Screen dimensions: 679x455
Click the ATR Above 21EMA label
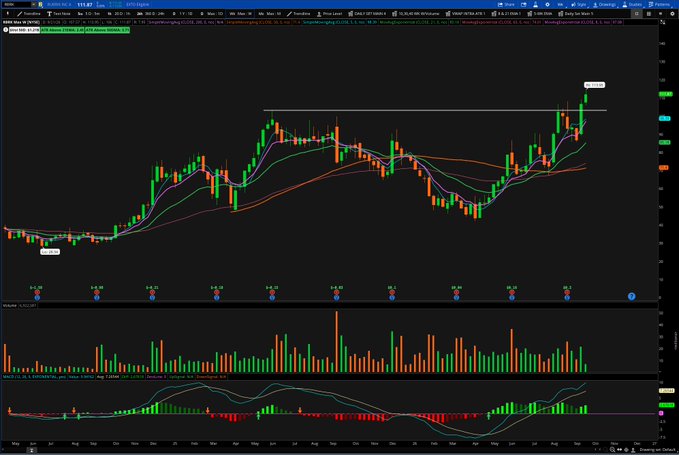(x=62, y=30)
